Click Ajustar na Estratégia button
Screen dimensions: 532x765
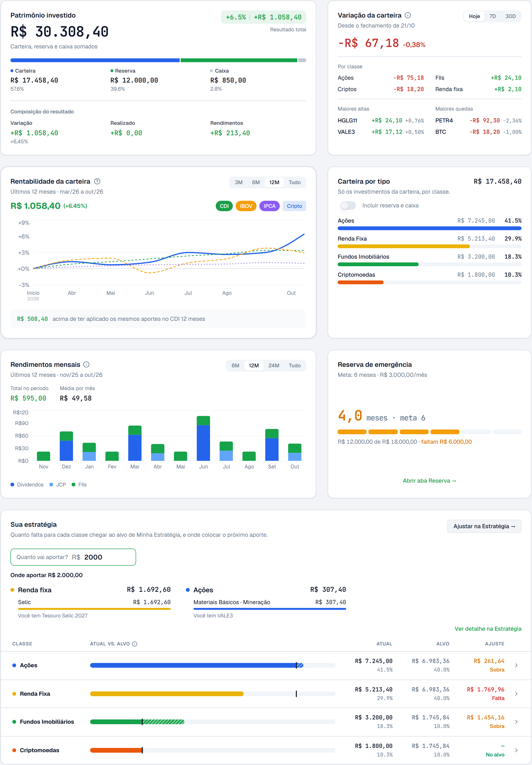point(484,527)
